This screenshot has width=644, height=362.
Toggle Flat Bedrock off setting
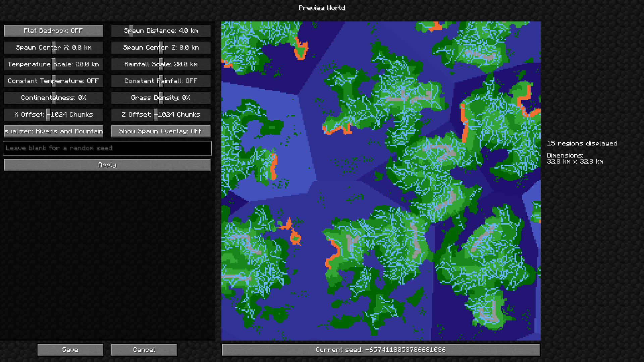click(x=54, y=31)
